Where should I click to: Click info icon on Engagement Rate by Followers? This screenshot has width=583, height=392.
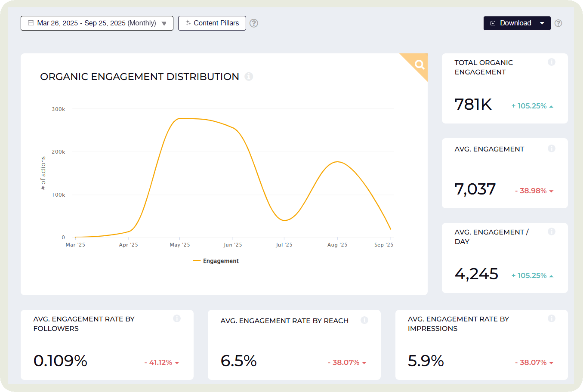[176, 319]
